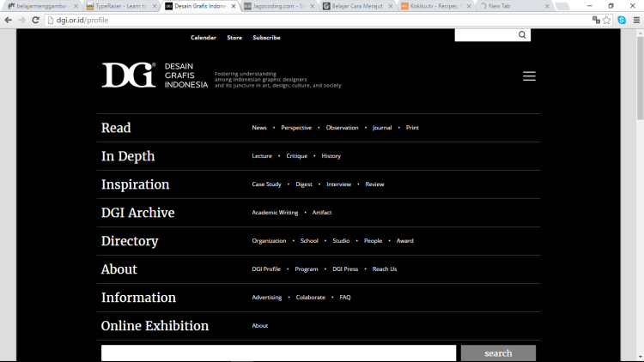Open the Case Study link under Inspiration
This screenshot has height=362, width=644.
(266, 184)
